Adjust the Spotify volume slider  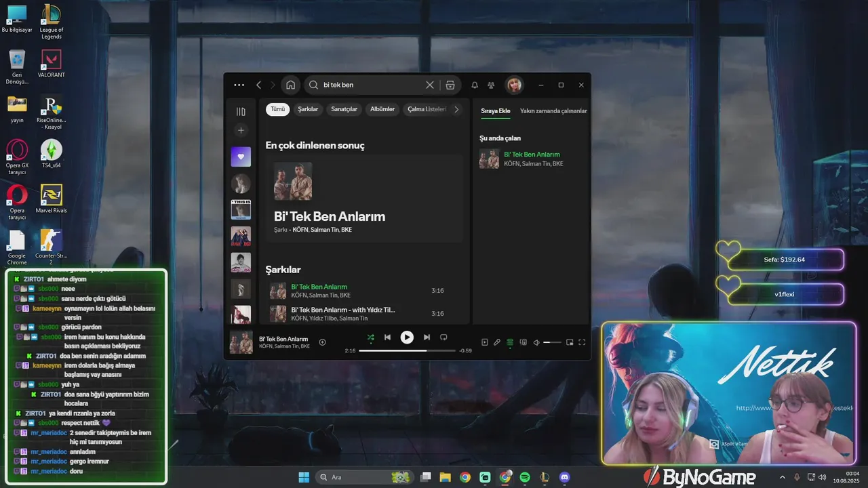click(553, 342)
